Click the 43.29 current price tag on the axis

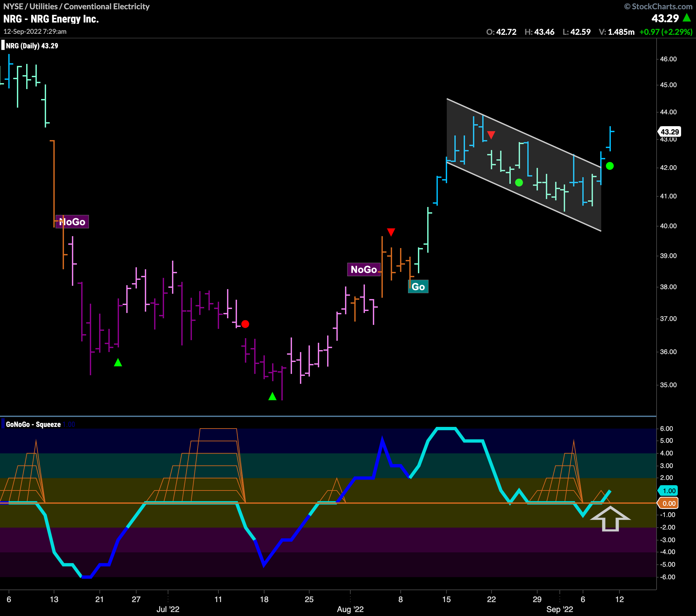coord(669,132)
